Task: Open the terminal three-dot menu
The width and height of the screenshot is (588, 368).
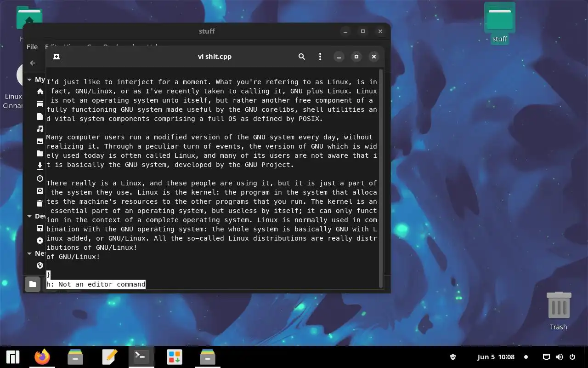Action: click(x=320, y=57)
